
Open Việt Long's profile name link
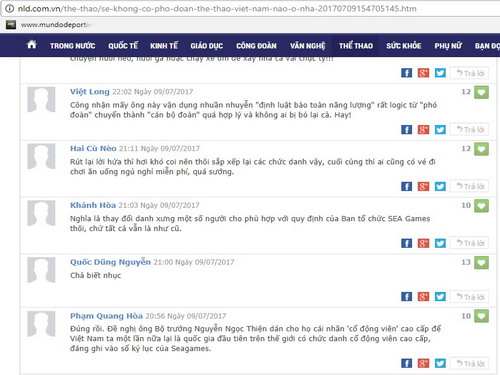tap(90, 92)
